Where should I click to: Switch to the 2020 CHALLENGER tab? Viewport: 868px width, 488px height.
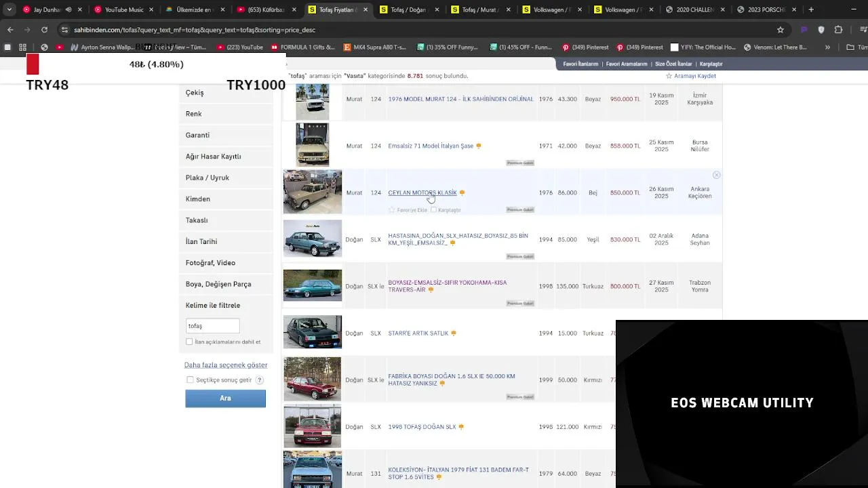695,9
